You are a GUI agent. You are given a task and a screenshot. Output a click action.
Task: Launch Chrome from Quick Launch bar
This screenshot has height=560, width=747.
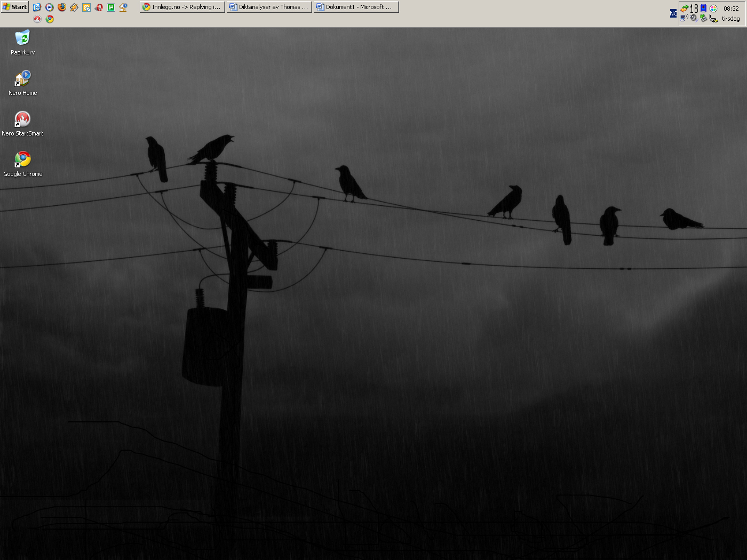50,19
